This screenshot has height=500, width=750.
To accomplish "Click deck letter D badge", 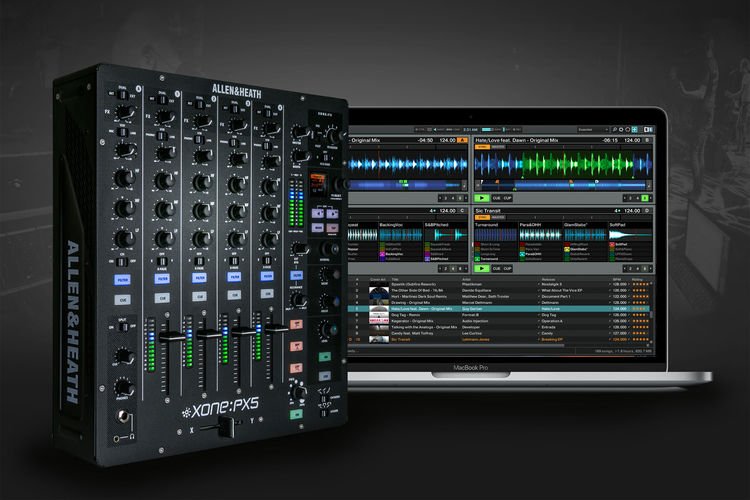I will pos(647,211).
